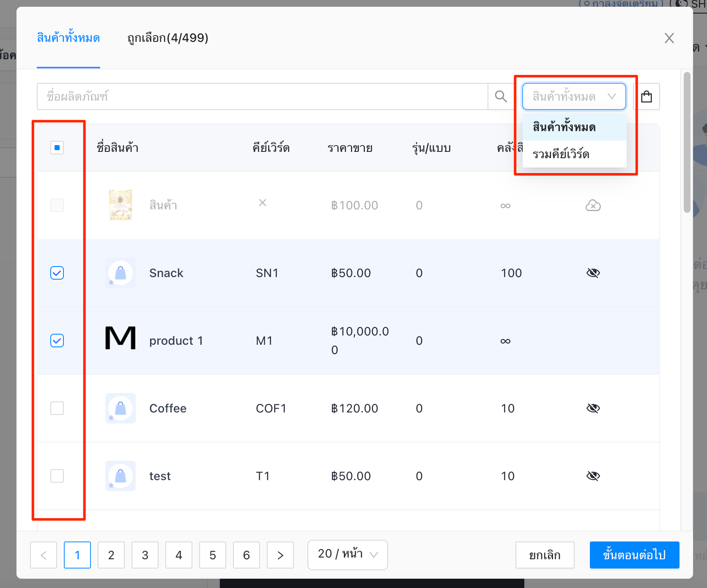The image size is (707, 588).
Task: Click the Coffee product bag thumbnail
Action: (121, 408)
